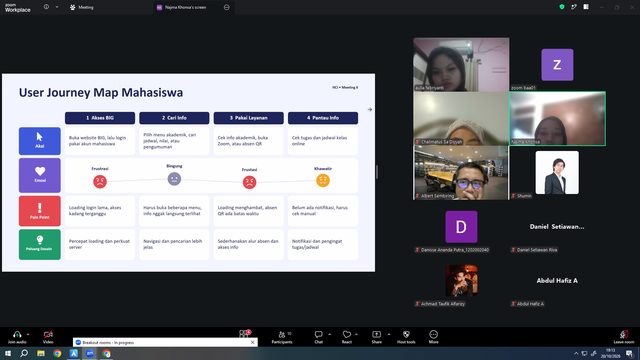
Task: Click the Aksi cursor icon tile
Action: point(40,141)
